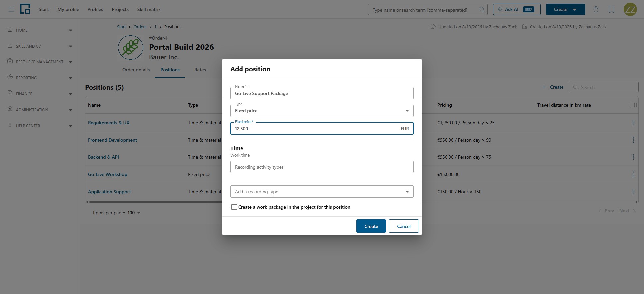
Task: Click the search magnifier icon in top bar
Action: pos(482,10)
